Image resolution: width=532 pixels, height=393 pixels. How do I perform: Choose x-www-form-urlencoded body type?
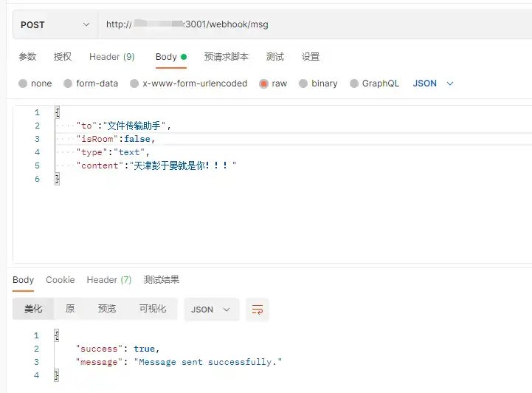tap(134, 83)
